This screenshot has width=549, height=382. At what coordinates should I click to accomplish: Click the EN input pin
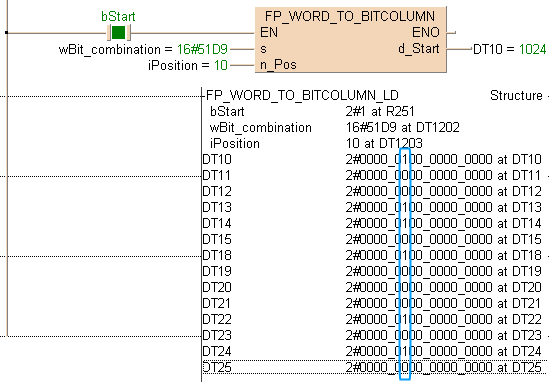[x=269, y=33]
